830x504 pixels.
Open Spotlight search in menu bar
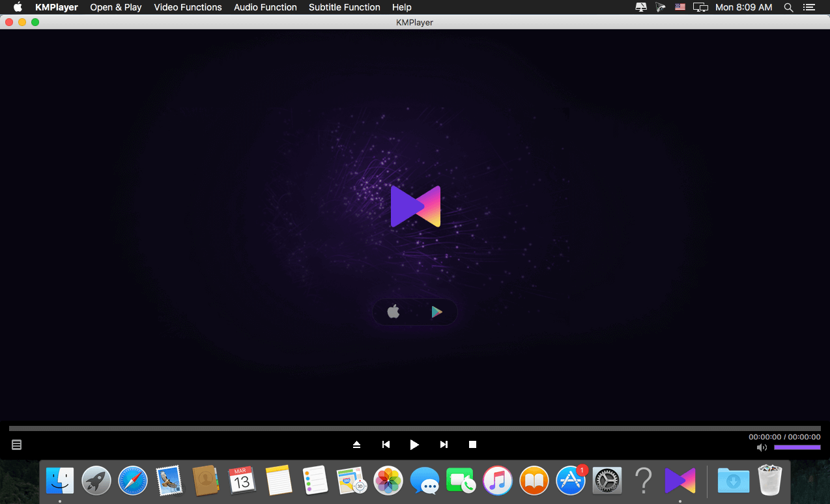pos(788,7)
